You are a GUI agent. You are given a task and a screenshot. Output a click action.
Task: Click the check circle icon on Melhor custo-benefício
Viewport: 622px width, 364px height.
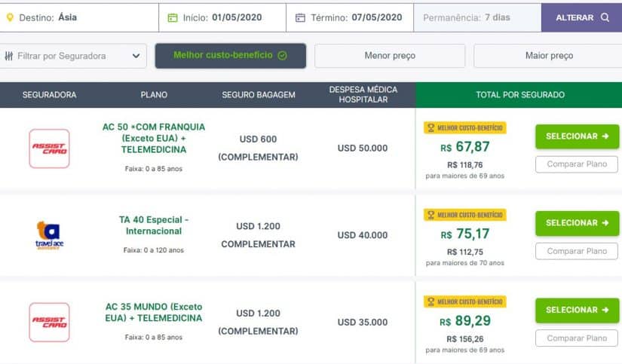click(x=283, y=56)
